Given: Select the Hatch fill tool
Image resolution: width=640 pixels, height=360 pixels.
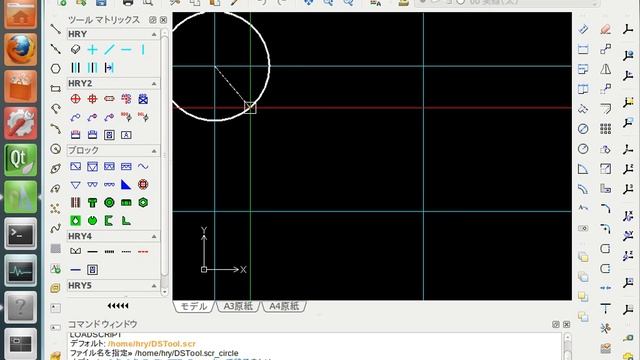Looking at the screenshot, I should pos(56,248).
